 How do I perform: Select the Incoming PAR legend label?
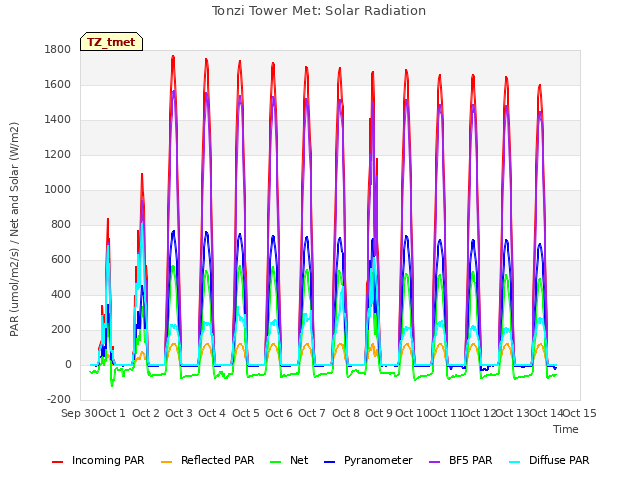(108, 460)
